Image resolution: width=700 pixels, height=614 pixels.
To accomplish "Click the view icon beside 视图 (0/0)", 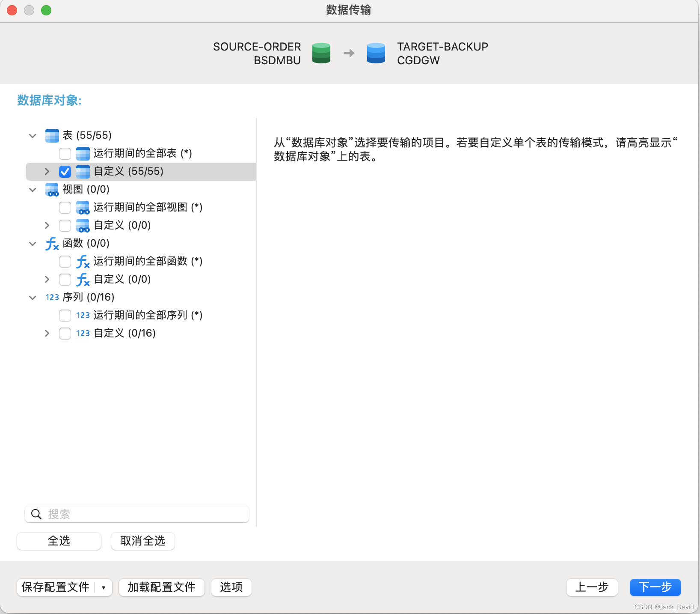I will pyautogui.click(x=52, y=190).
